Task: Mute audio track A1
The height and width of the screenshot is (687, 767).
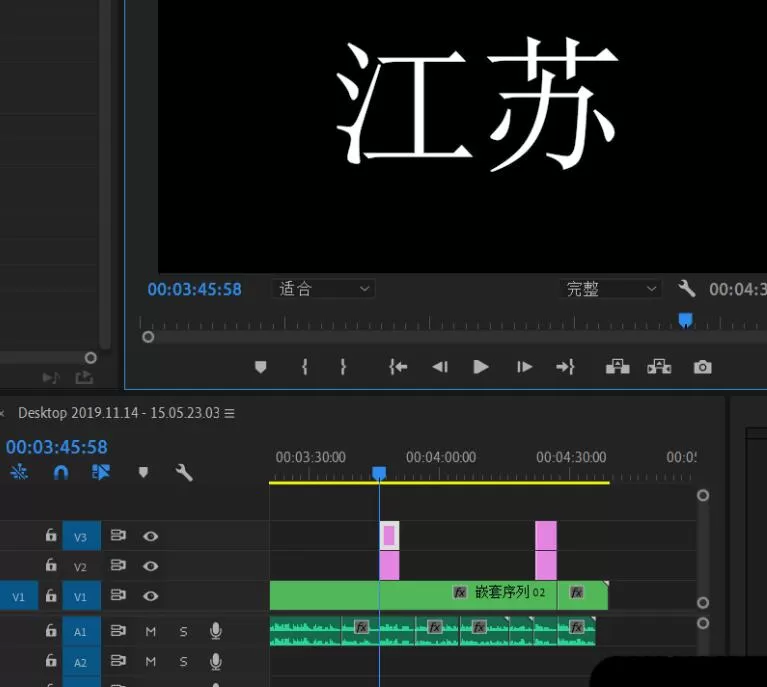Action: [151, 632]
